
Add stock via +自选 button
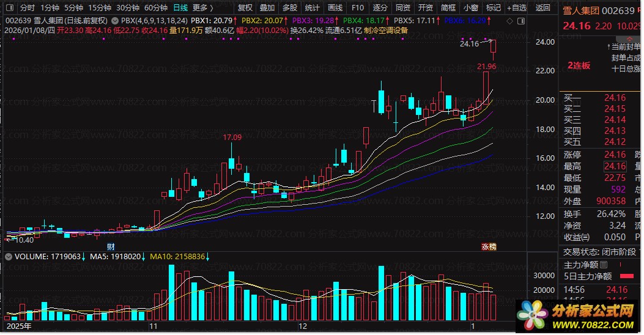pos(517,7)
